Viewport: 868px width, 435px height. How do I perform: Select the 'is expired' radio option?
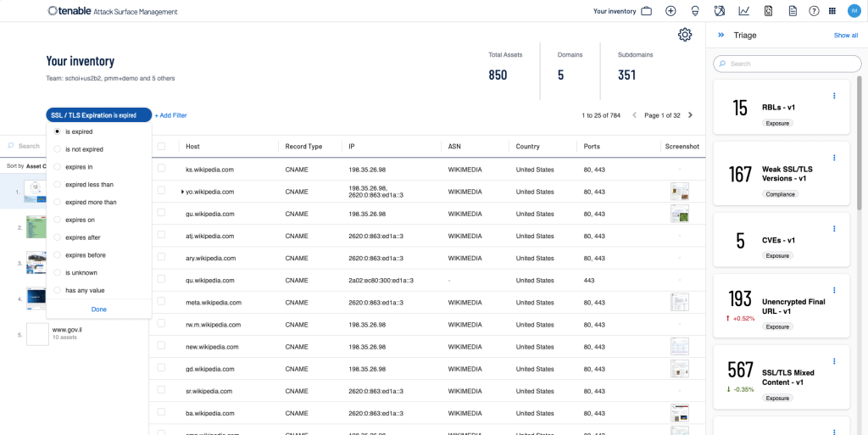(x=57, y=131)
